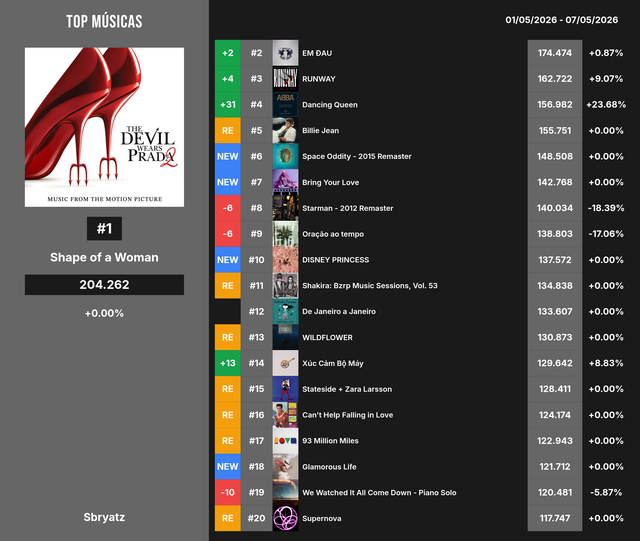
Task: Click the NEW badge for Glamorous Life
Action: pos(228,467)
